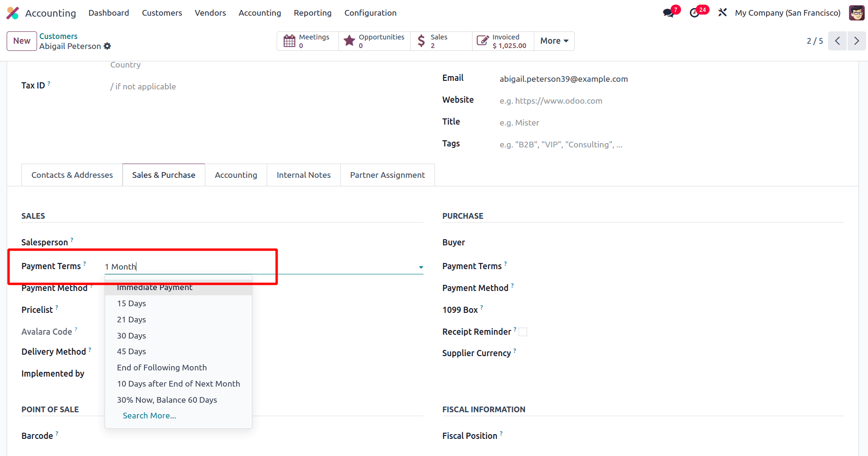Viewport: 868px width, 456px height.
Task: Show Barcode help tooltip
Action: click(57, 433)
